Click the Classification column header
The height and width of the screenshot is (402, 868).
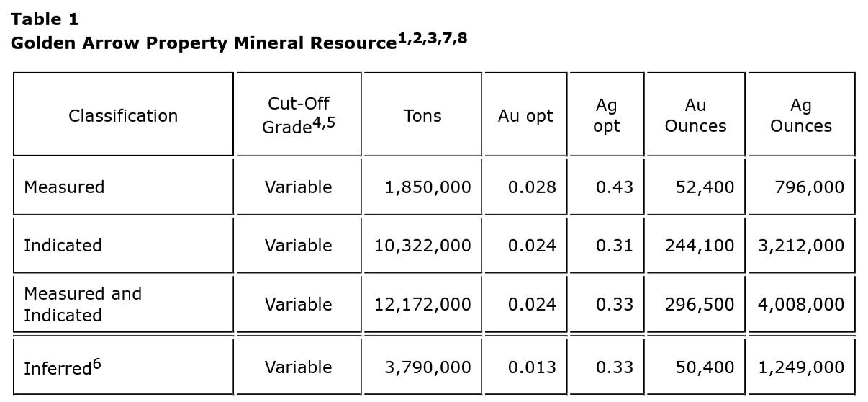[123, 115]
